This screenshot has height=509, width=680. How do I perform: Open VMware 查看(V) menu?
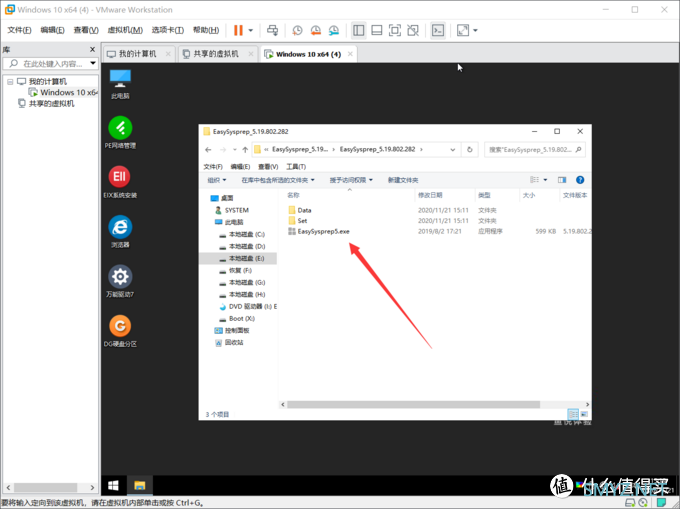pos(86,30)
